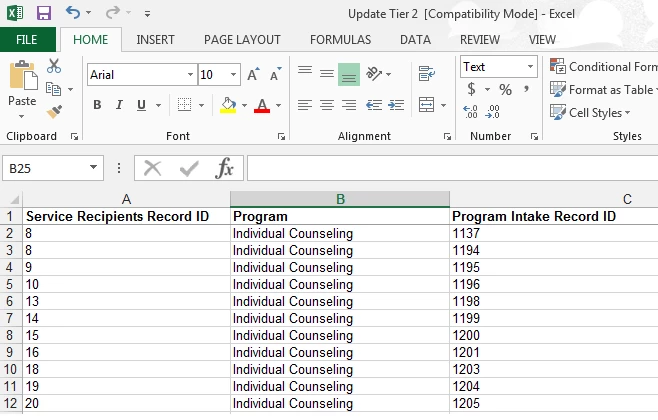Open the text Orientation button

373,74
